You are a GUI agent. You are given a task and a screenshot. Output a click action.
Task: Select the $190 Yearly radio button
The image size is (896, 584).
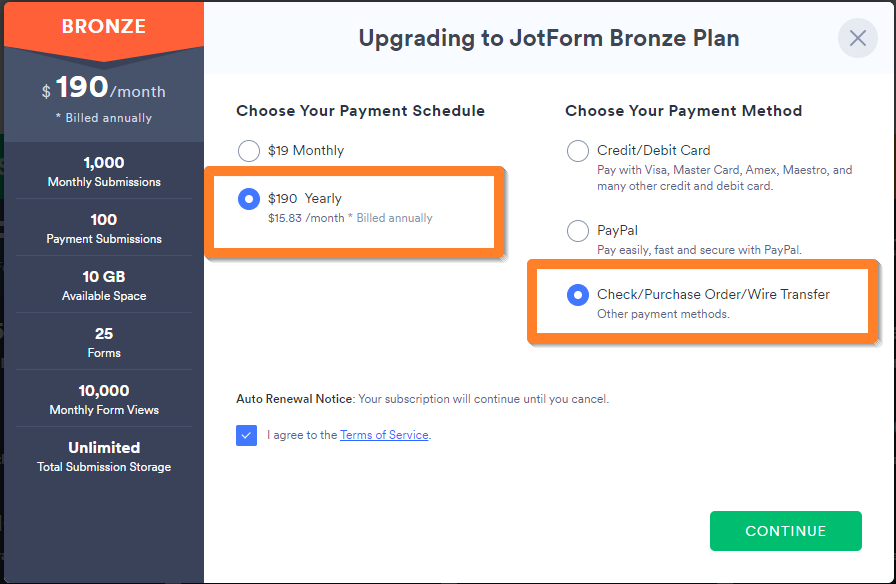(x=249, y=199)
